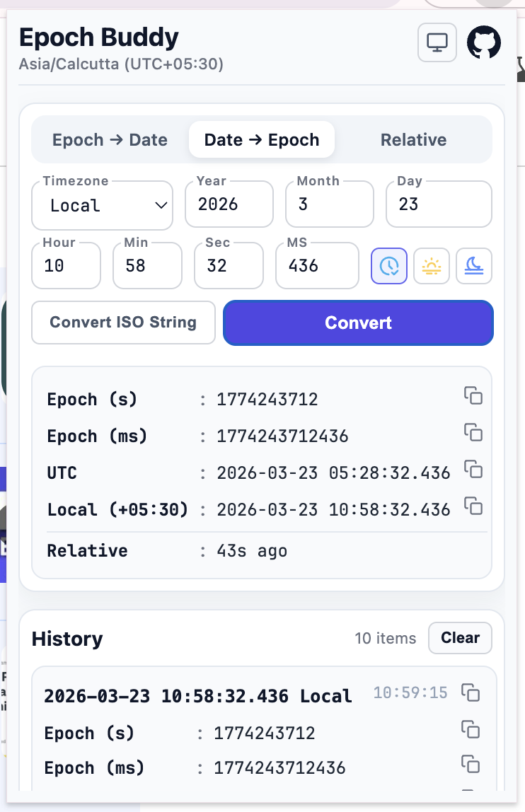Copy the Epoch (ms) result value

point(473,432)
